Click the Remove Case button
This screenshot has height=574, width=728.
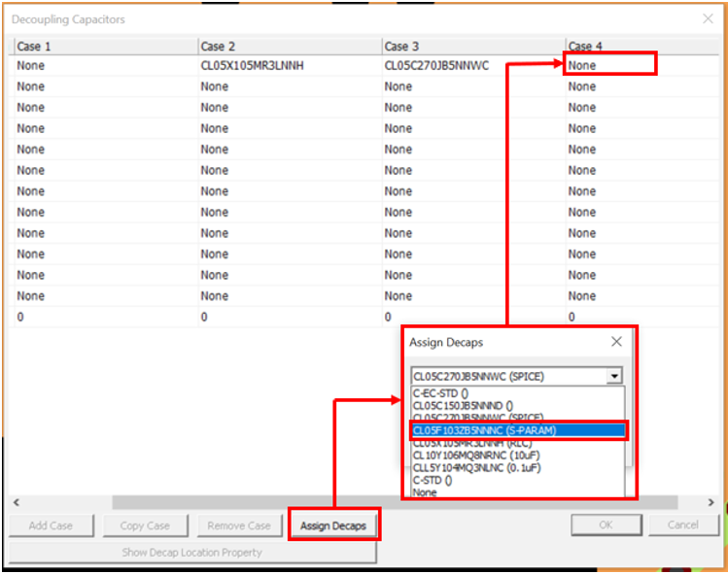pyautogui.click(x=238, y=525)
